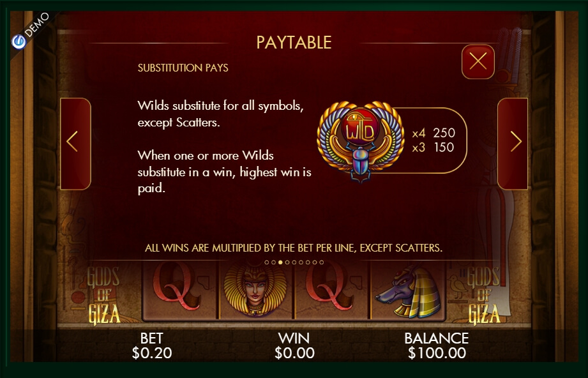Image resolution: width=588 pixels, height=378 pixels.
Task: Click the left Gods of Giza logo
Action: [103, 295]
